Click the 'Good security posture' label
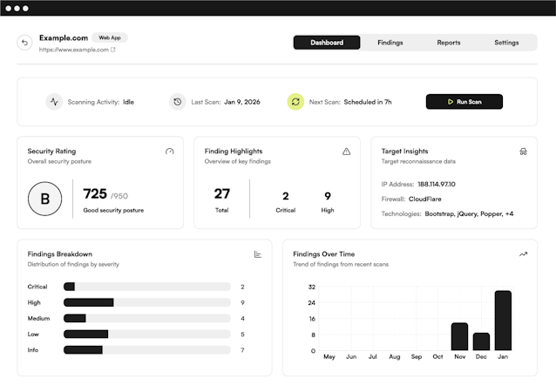The image size is (556, 392). pyautogui.click(x=113, y=210)
